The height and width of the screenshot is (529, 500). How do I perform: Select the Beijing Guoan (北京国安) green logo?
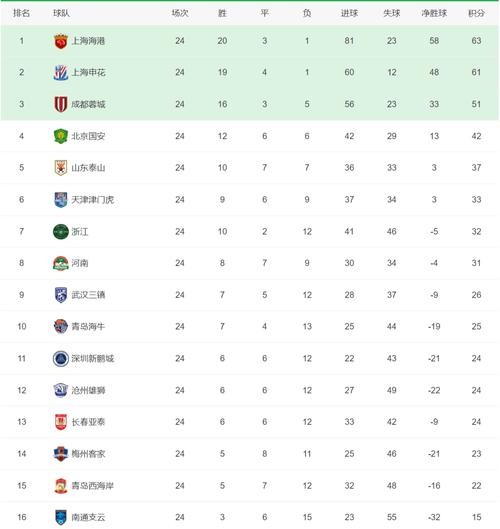coord(61,136)
